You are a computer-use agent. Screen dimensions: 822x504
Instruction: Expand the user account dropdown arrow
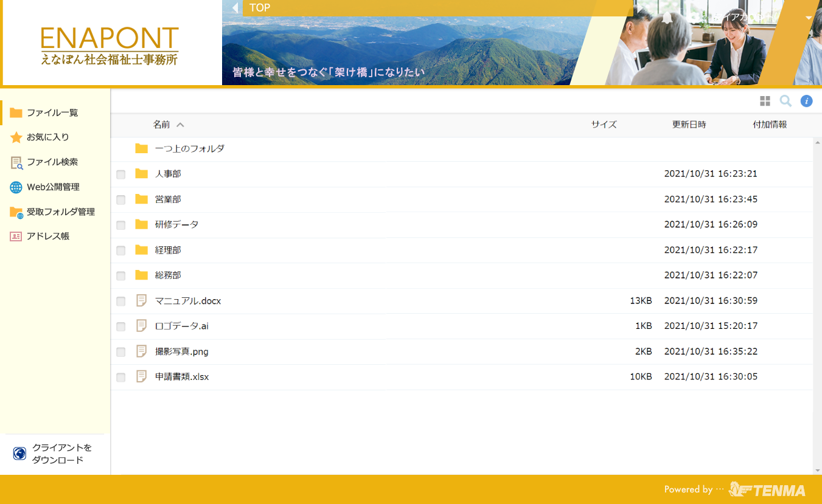(x=809, y=18)
